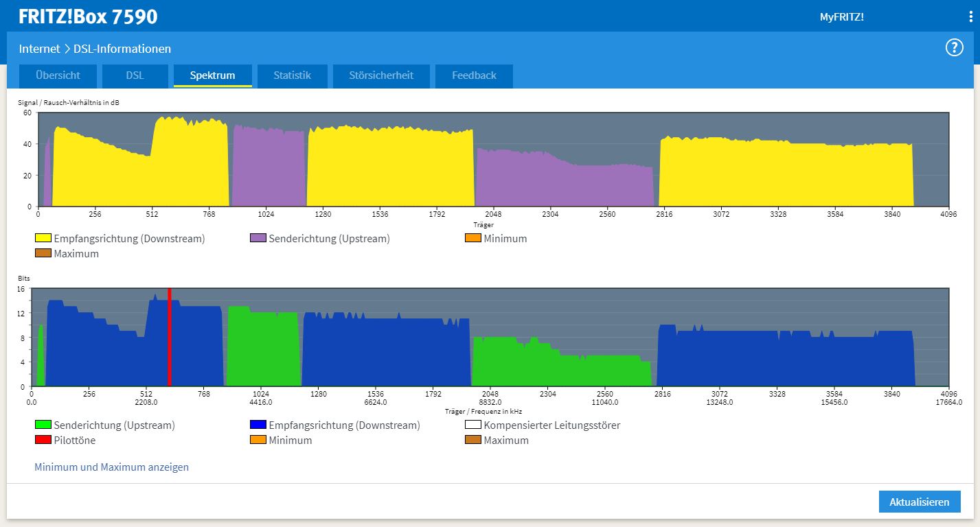The image size is (980, 527).
Task: Open the Störsicherheit tab
Action: click(x=381, y=75)
